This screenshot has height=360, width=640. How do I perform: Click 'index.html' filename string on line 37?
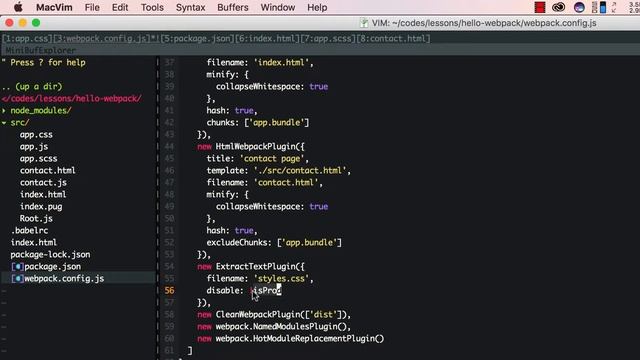click(281, 63)
